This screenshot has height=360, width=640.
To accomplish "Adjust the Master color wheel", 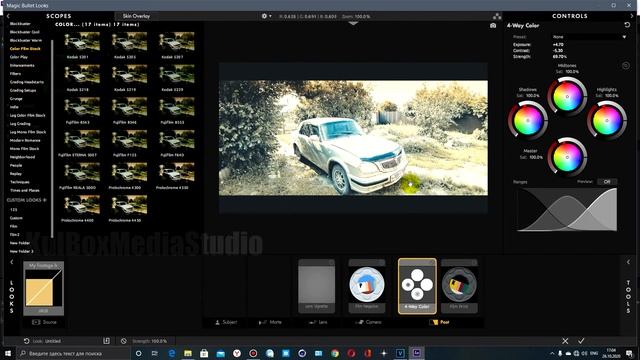I will 567,157.
